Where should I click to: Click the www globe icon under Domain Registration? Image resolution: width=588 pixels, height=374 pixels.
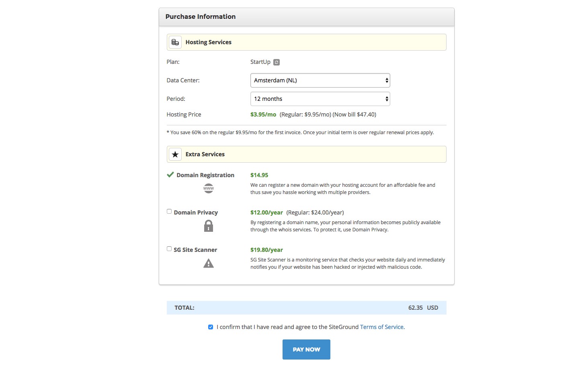(x=209, y=188)
